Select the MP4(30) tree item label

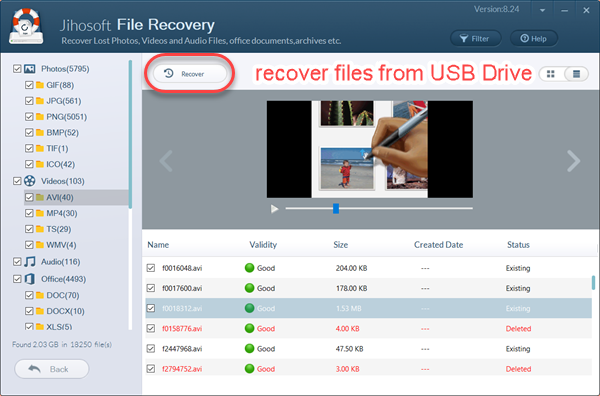(x=62, y=213)
